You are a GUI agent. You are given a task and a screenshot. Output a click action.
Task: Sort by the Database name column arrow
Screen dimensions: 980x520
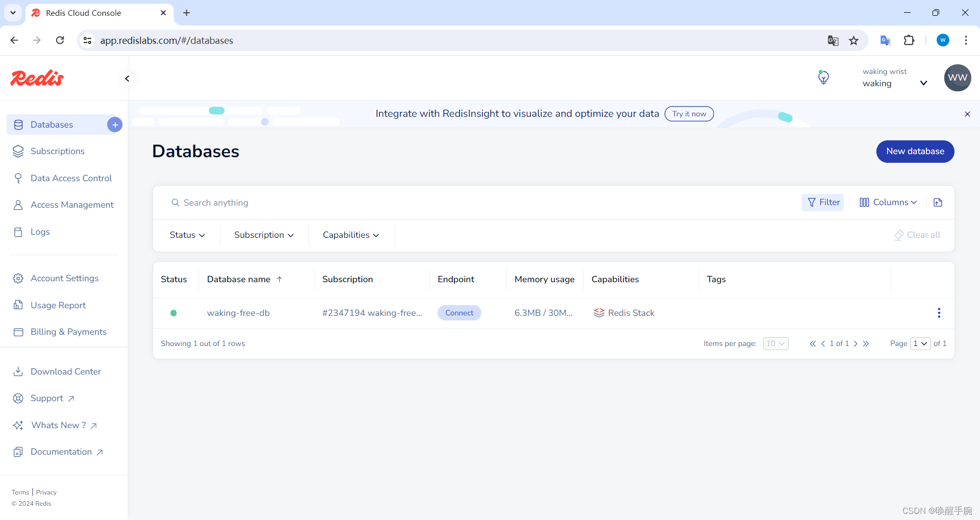(279, 279)
